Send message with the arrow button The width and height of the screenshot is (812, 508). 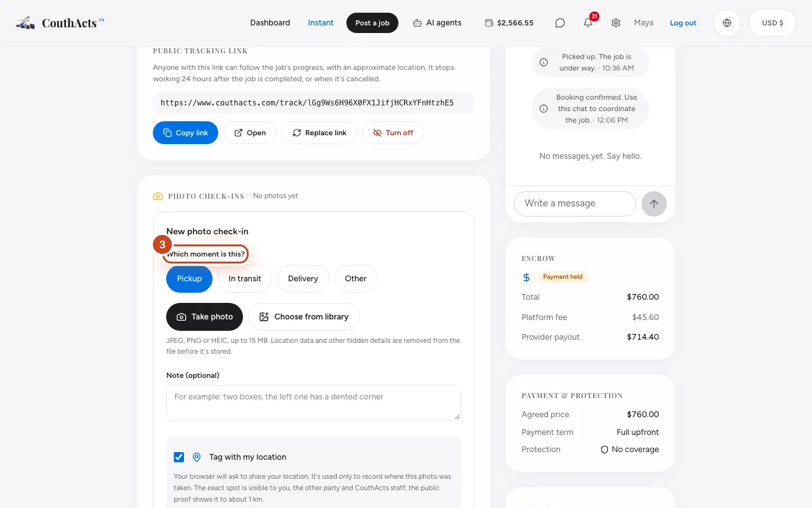[x=654, y=204]
